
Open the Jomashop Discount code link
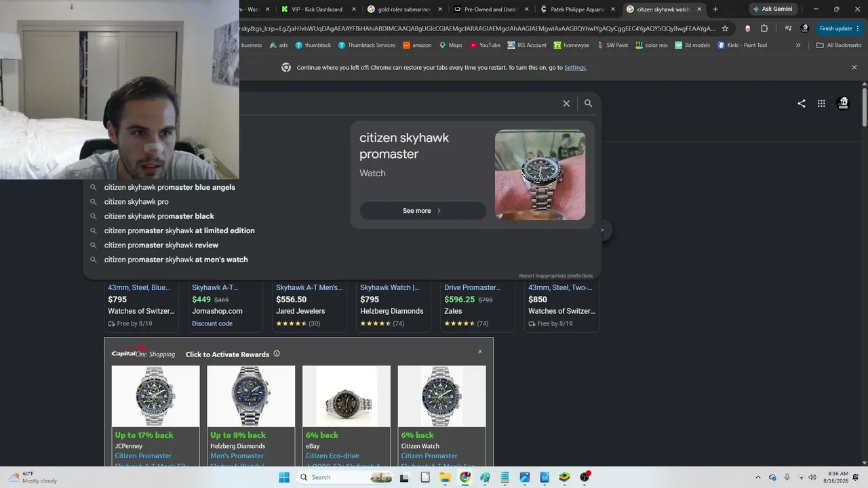point(212,323)
